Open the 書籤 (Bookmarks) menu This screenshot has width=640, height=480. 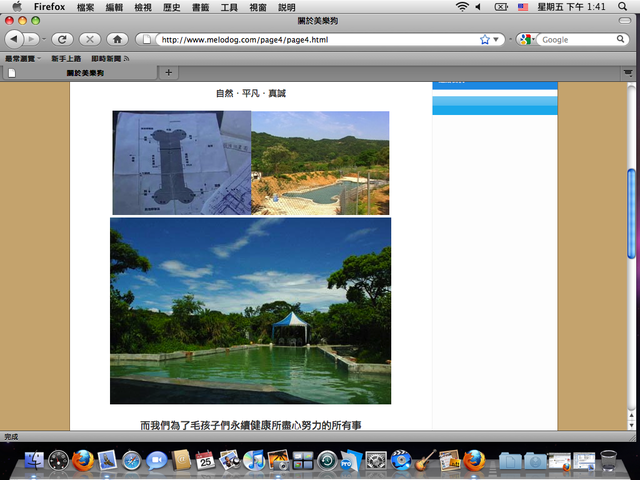pyautogui.click(x=200, y=7)
